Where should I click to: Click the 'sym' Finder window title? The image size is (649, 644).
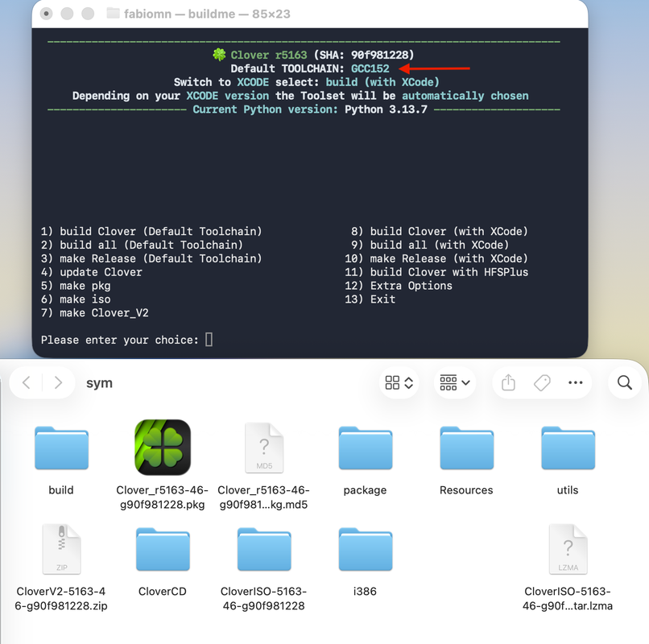click(99, 383)
